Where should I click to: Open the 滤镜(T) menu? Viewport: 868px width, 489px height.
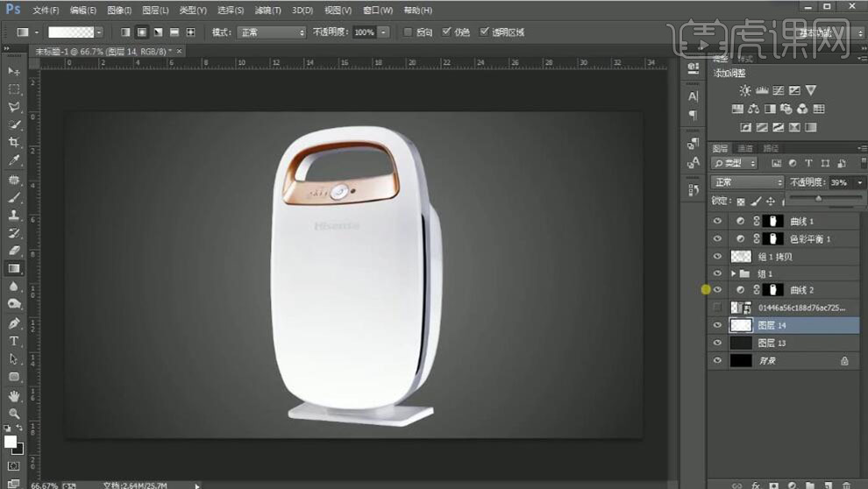click(x=268, y=11)
